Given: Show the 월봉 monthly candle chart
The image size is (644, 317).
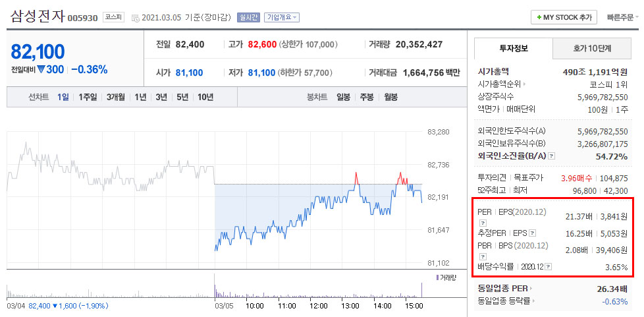Looking at the screenshot, I should click(390, 98).
